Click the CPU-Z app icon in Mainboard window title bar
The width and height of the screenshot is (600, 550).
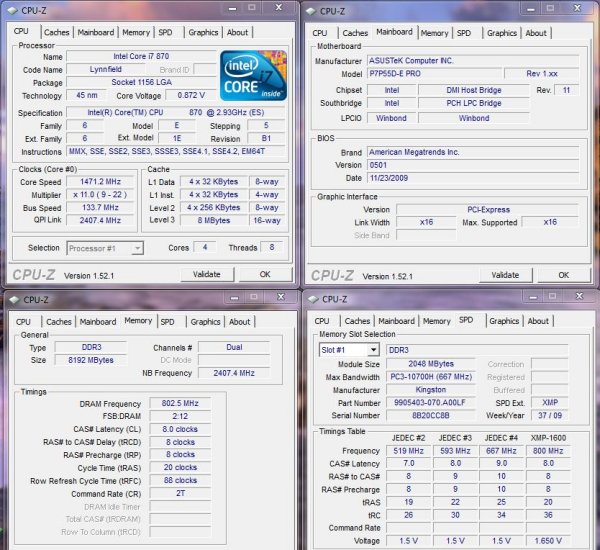tap(311, 11)
